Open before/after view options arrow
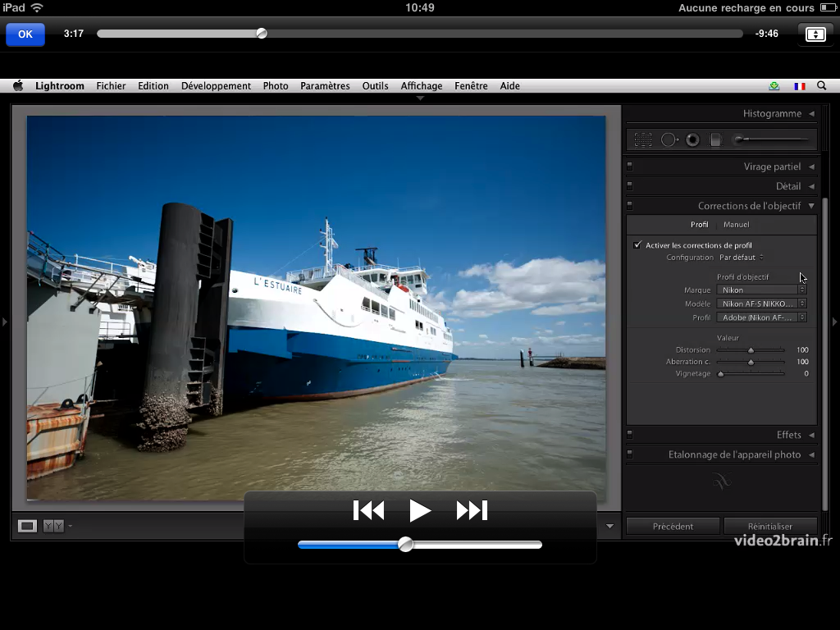840x630 pixels. click(x=71, y=526)
